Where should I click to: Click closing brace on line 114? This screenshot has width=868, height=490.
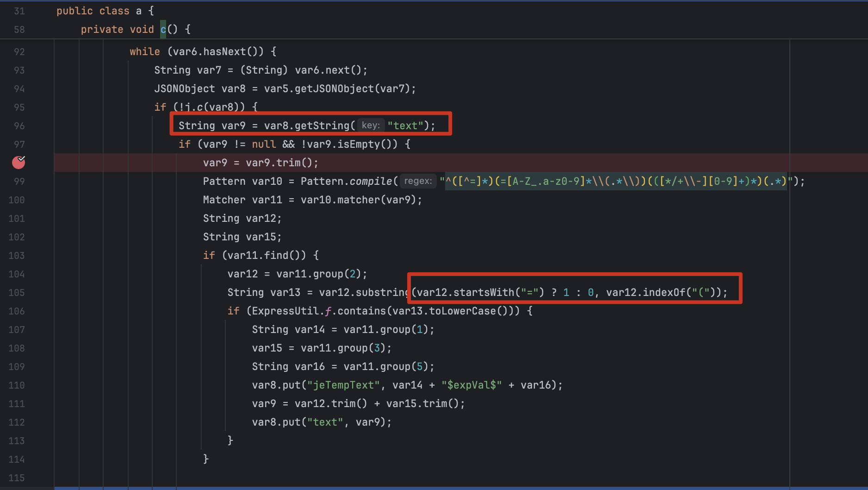(x=206, y=459)
